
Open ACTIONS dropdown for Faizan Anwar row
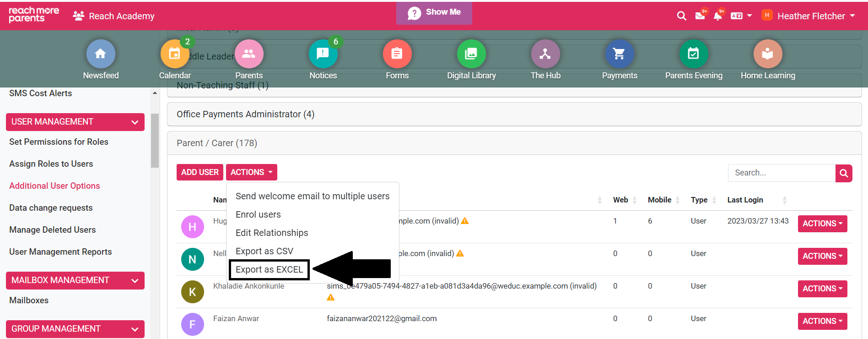[822, 321]
